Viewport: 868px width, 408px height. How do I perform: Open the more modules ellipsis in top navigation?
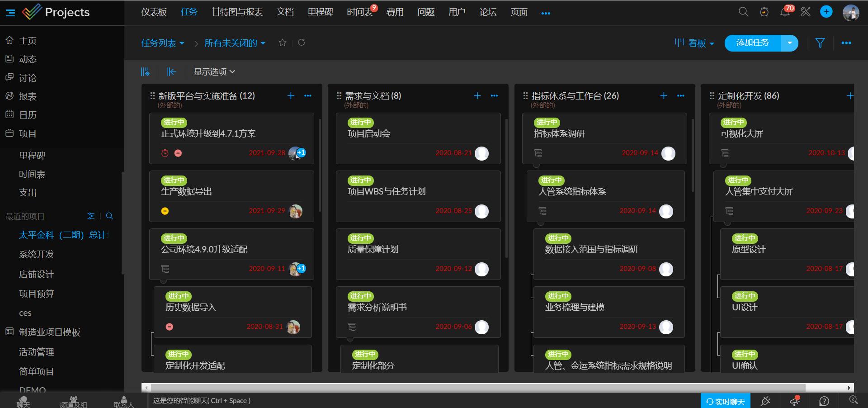point(546,13)
